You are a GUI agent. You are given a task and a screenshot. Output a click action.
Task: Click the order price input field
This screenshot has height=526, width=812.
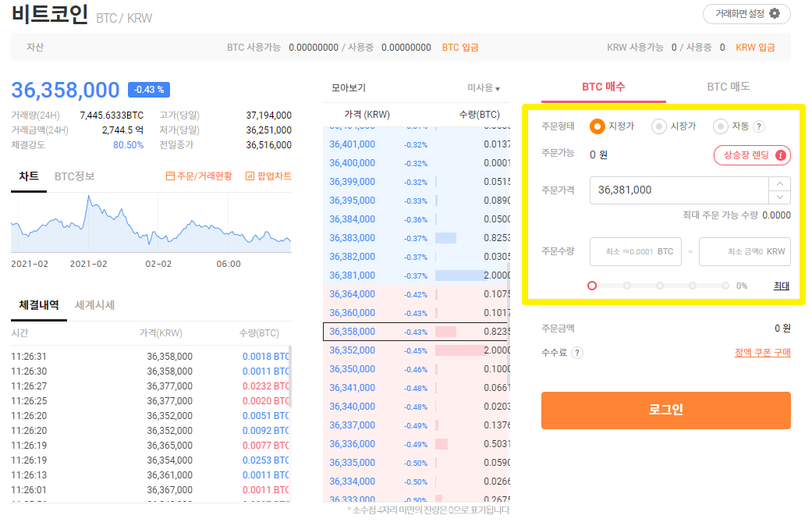coord(679,190)
